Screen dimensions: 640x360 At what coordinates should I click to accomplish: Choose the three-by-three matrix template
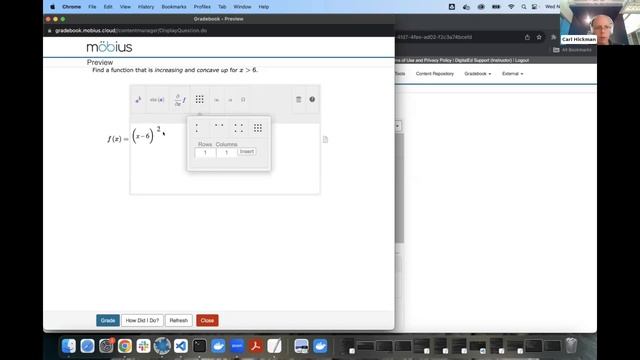pyautogui.click(x=258, y=128)
